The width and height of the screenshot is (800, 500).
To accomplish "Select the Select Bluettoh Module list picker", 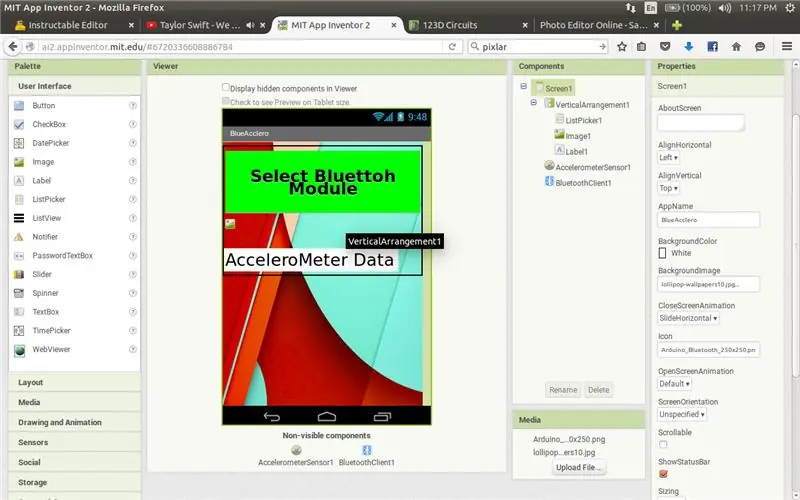I will 322,182.
